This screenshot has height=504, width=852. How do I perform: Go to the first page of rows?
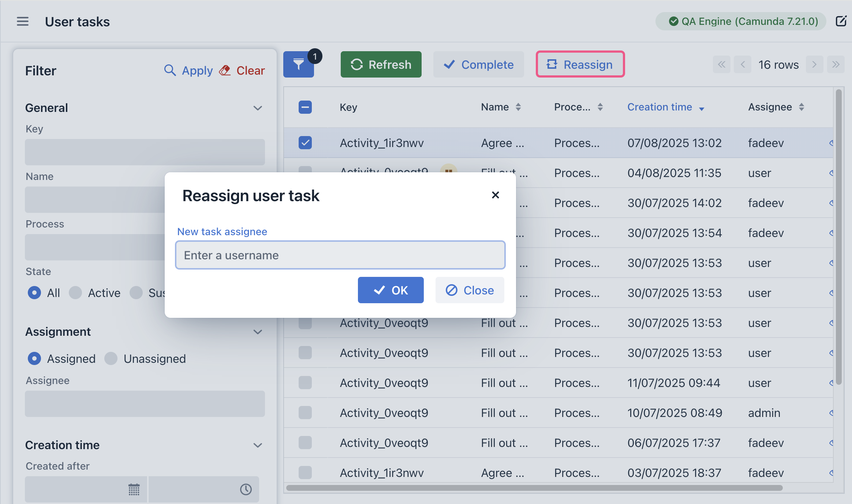click(x=722, y=65)
